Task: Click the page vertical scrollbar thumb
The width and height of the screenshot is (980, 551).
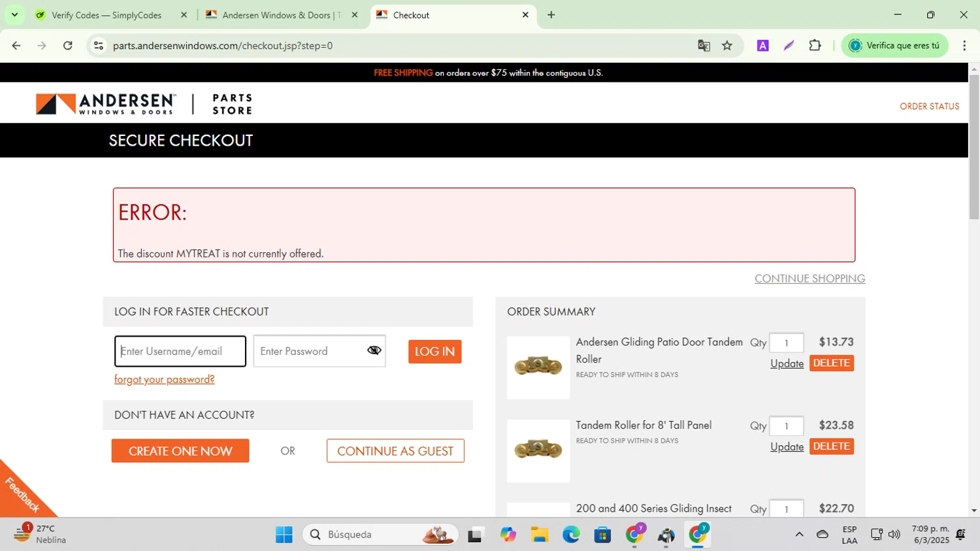Action: click(x=973, y=147)
